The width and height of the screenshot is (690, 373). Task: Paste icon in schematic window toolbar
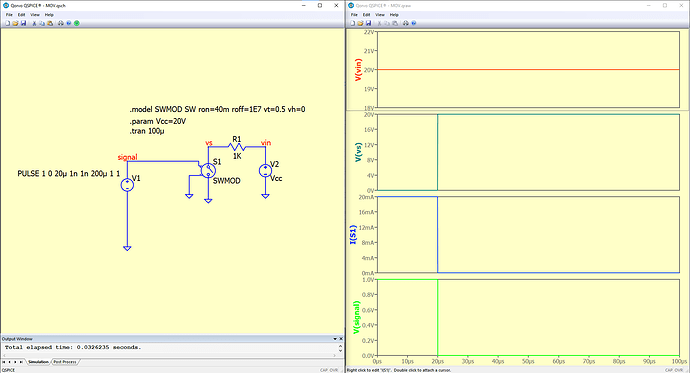tap(50, 23)
